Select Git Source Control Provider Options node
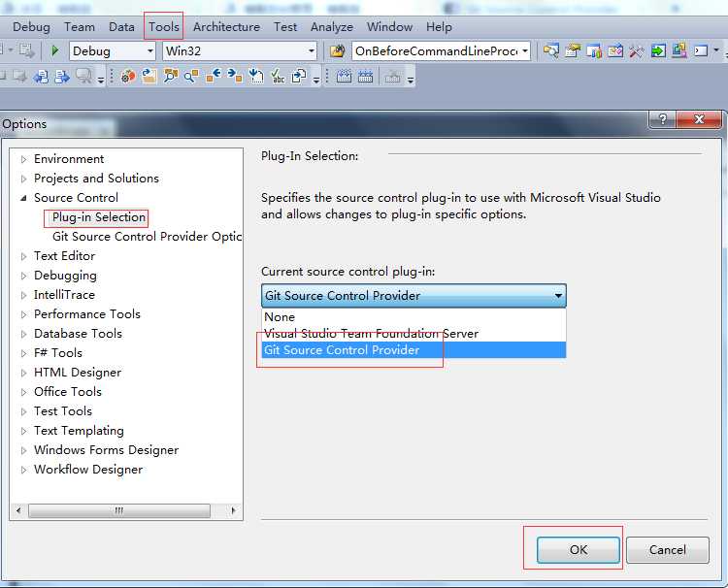Viewport: 728px width, 588px height. coord(148,237)
